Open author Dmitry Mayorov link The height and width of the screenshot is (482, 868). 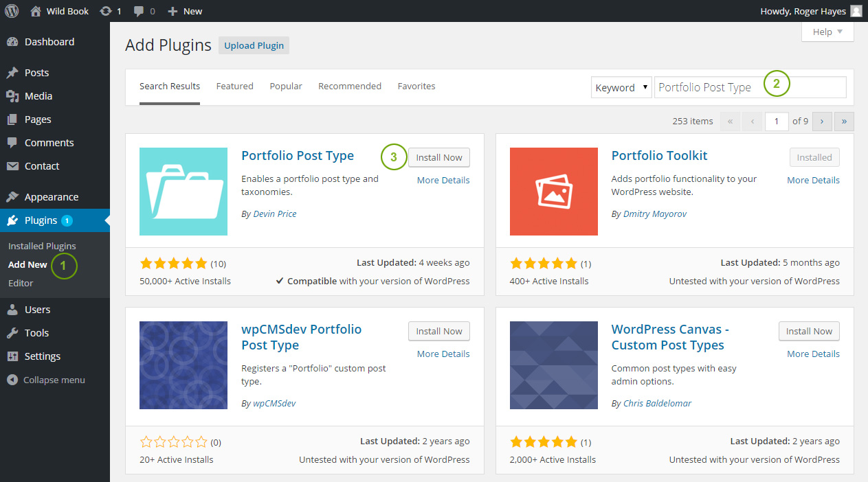pos(654,214)
